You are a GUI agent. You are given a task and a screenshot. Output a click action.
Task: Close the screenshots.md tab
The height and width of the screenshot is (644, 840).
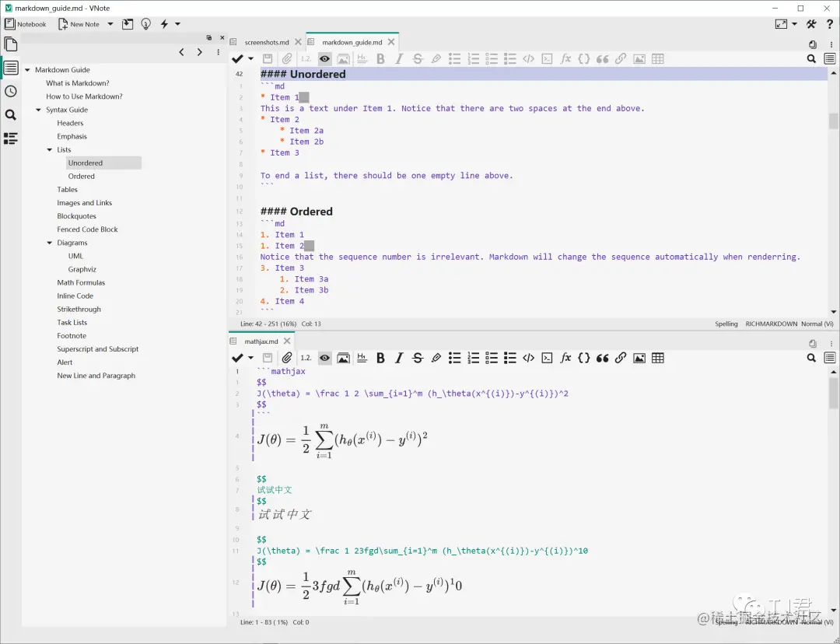click(298, 42)
